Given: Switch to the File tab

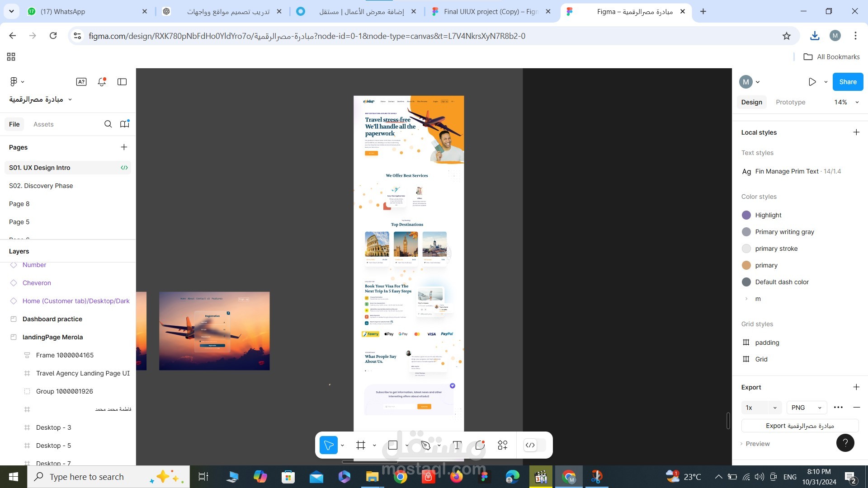Looking at the screenshot, I should click(x=14, y=124).
